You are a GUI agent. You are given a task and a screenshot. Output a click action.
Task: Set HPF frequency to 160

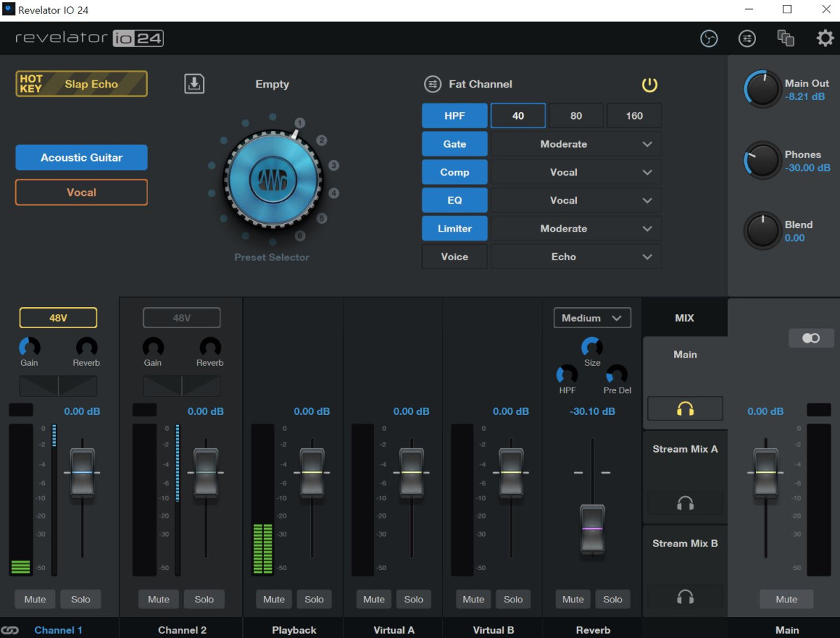point(634,116)
